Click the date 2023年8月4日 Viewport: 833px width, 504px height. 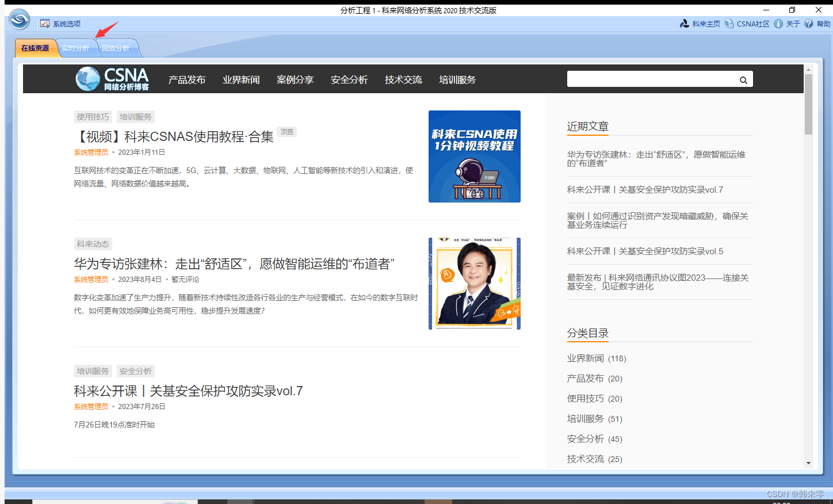click(140, 280)
